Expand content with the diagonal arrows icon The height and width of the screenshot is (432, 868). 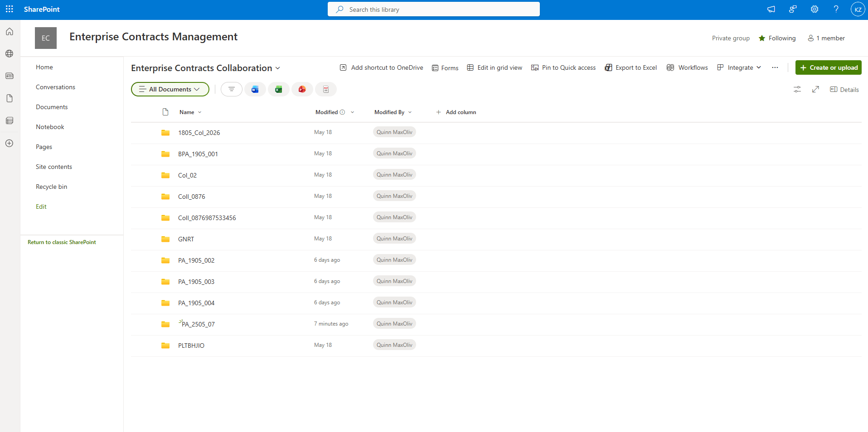(815, 89)
